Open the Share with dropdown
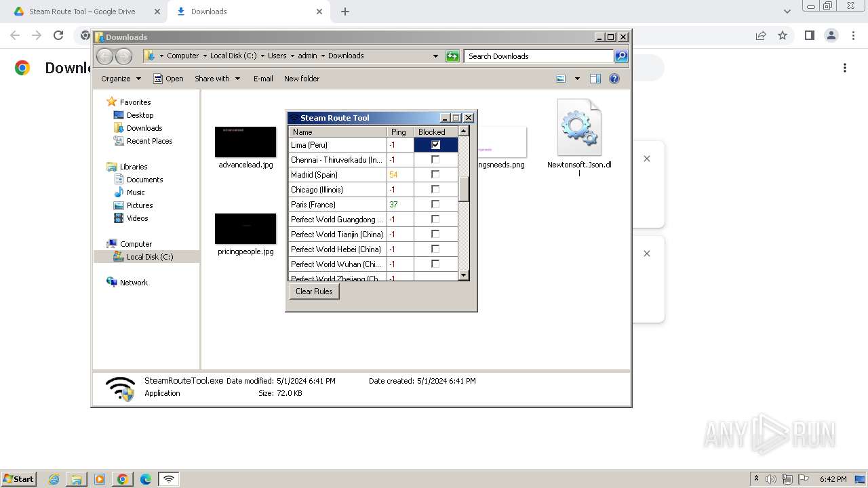The image size is (868, 488). click(x=217, y=79)
